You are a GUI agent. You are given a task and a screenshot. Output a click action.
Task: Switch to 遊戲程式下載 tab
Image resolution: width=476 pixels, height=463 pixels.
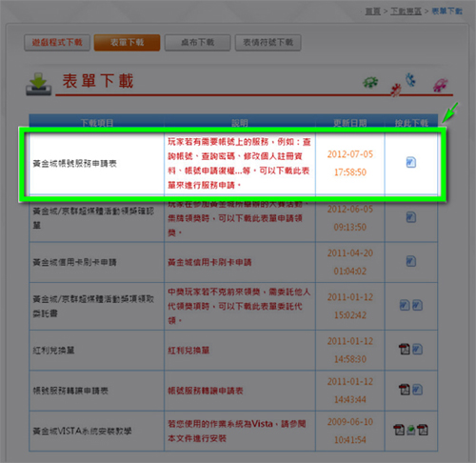(x=57, y=43)
